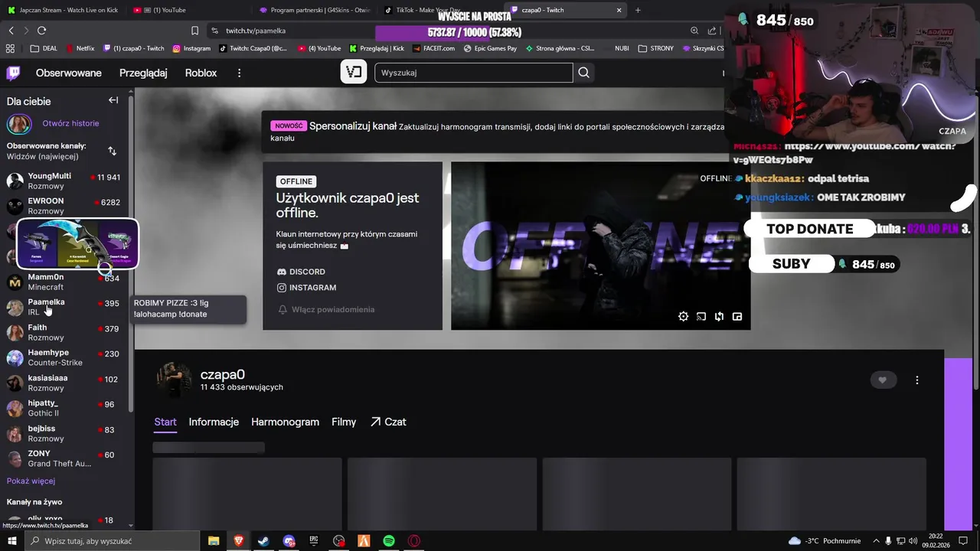Toggle the player mini-view icon
Screen dimensions: 980x551
(x=737, y=316)
